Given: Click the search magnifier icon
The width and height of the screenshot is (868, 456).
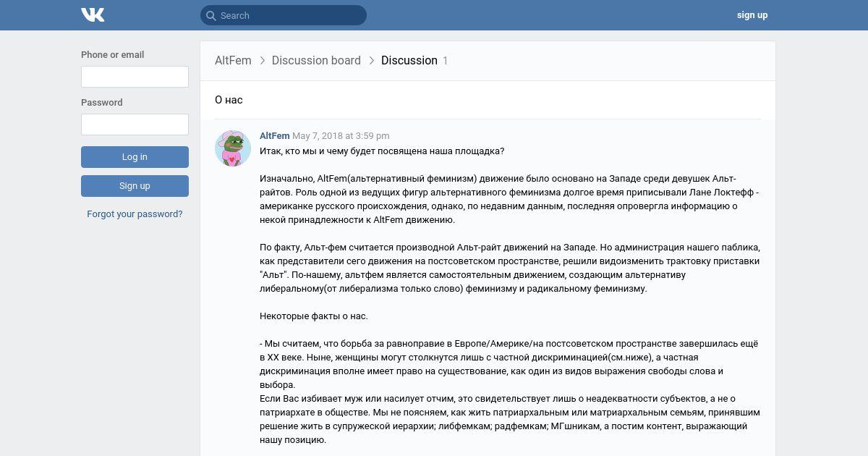Looking at the screenshot, I should point(210,15).
